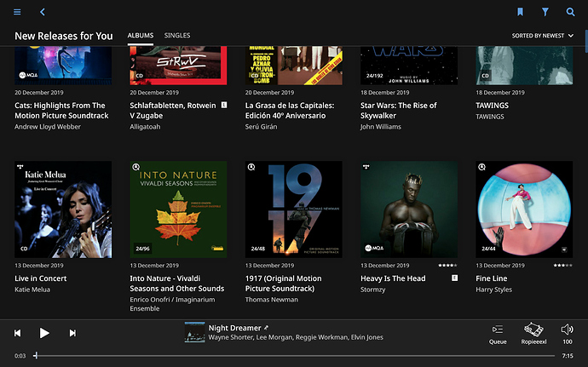The image size is (588, 367).
Task: Click the Night Dreamer track title
Action: pos(234,328)
